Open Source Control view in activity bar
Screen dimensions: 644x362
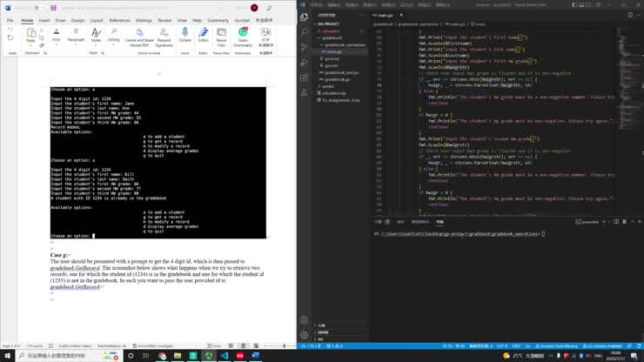[303, 44]
